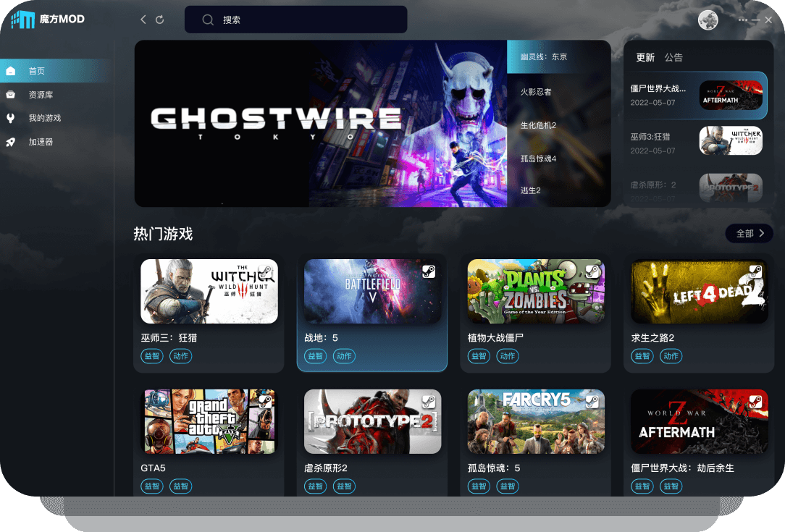The width and height of the screenshot is (785, 532).
Task: Click the 益智 tag under 巫师三：狂猎
Action: [x=151, y=356]
